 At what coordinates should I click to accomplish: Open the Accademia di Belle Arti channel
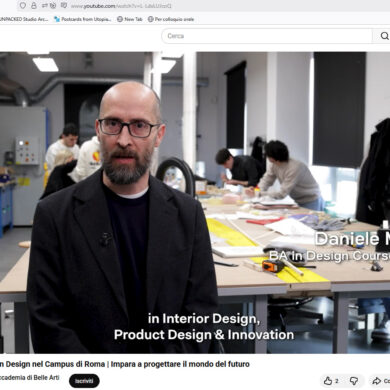click(x=30, y=377)
